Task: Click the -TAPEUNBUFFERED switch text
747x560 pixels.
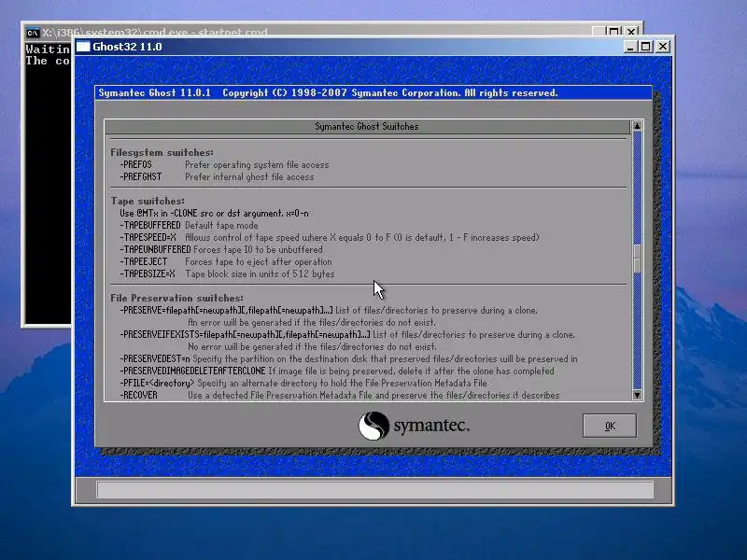Action: 155,250
